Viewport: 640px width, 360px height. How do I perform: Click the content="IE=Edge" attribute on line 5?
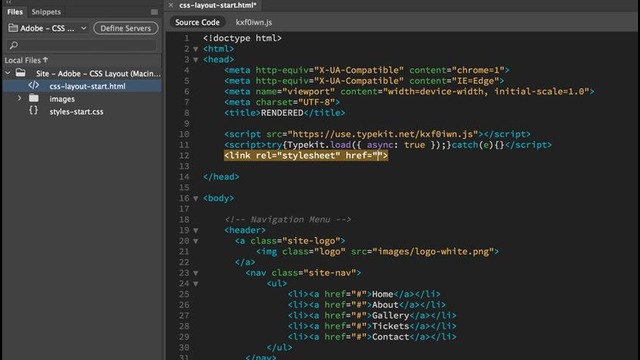[454, 81]
